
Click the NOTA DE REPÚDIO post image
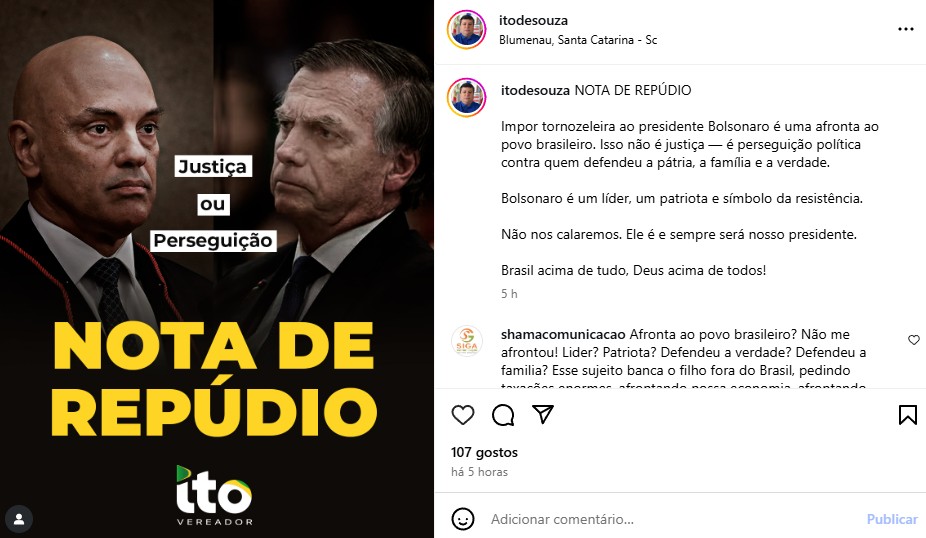217,269
